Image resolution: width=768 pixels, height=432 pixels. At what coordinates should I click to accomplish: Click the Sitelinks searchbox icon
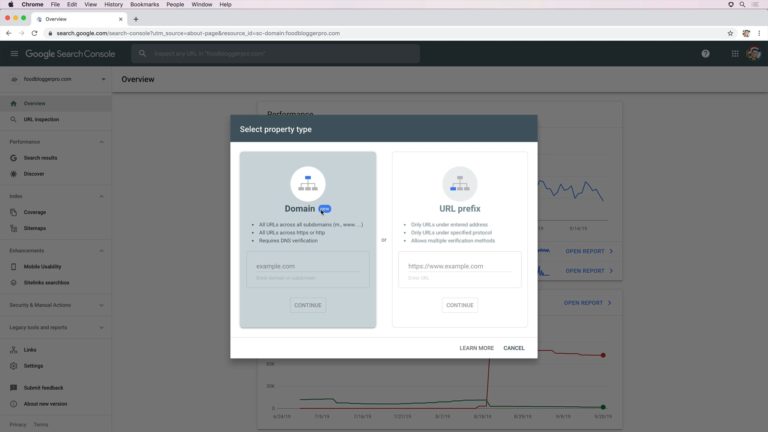(13, 283)
